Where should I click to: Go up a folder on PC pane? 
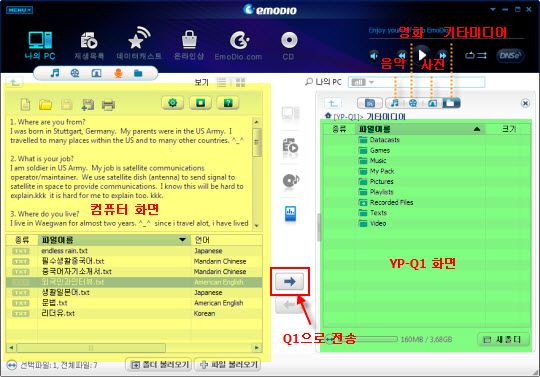coord(14,82)
